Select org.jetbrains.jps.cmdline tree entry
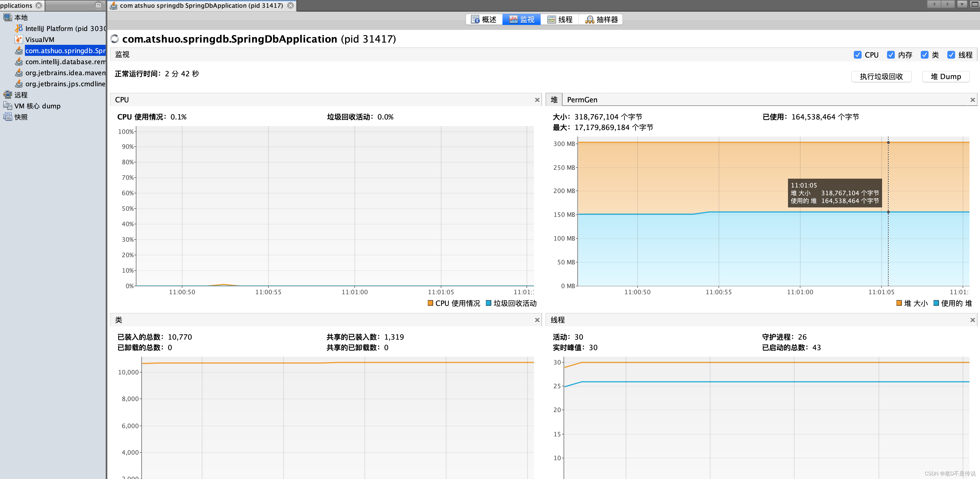Image resolution: width=980 pixels, height=479 pixels. pyautogui.click(x=65, y=84)
